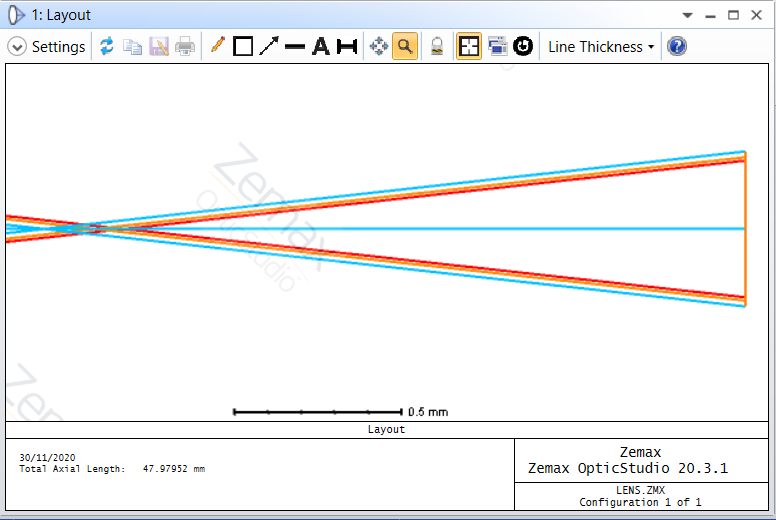Toggle the window lock padlock
This screenshot has width=776, height=520.
point(437,47)
